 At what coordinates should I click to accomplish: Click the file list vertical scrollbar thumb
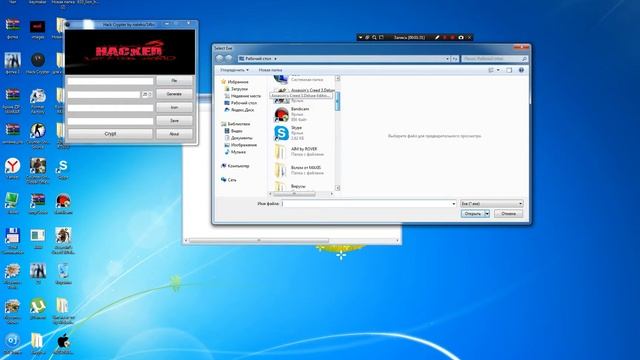click(x=338, y=101)
